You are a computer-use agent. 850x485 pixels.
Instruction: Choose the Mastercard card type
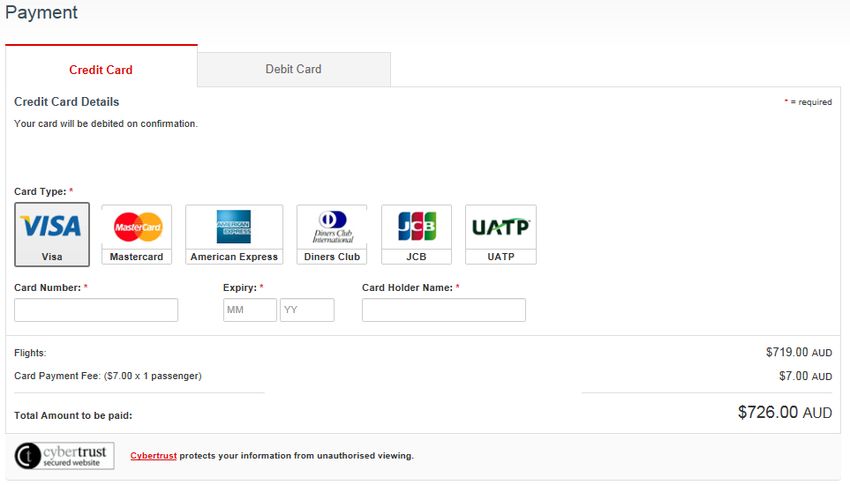click(137, 235)
